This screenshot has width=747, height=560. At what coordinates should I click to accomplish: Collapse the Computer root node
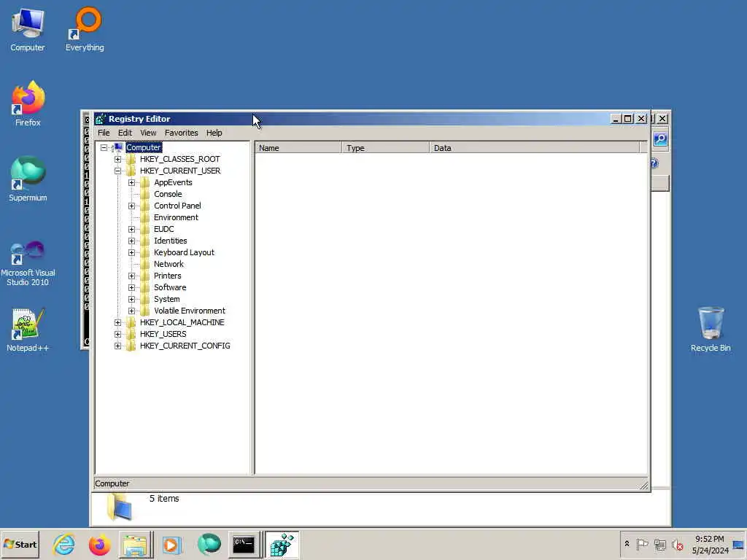104,147
